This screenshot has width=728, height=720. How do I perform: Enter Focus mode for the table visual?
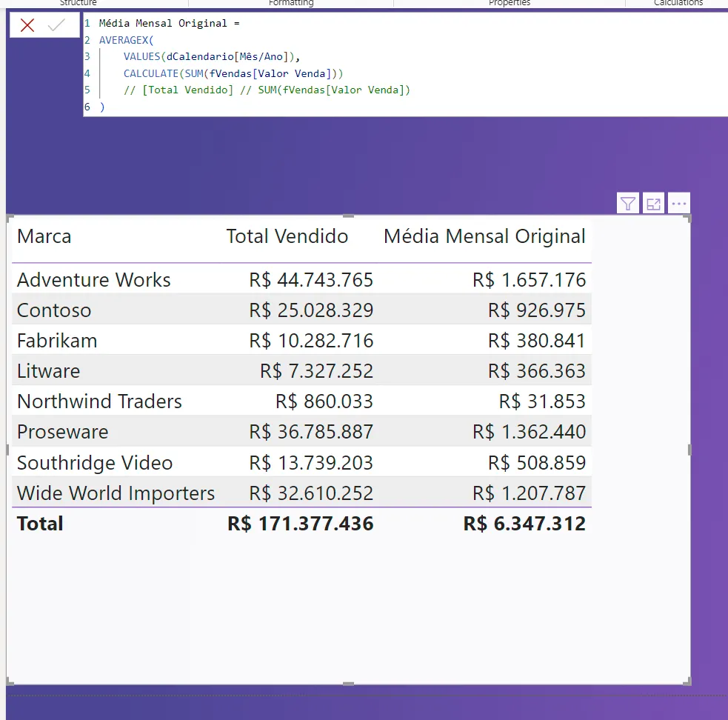coord(653,204)
